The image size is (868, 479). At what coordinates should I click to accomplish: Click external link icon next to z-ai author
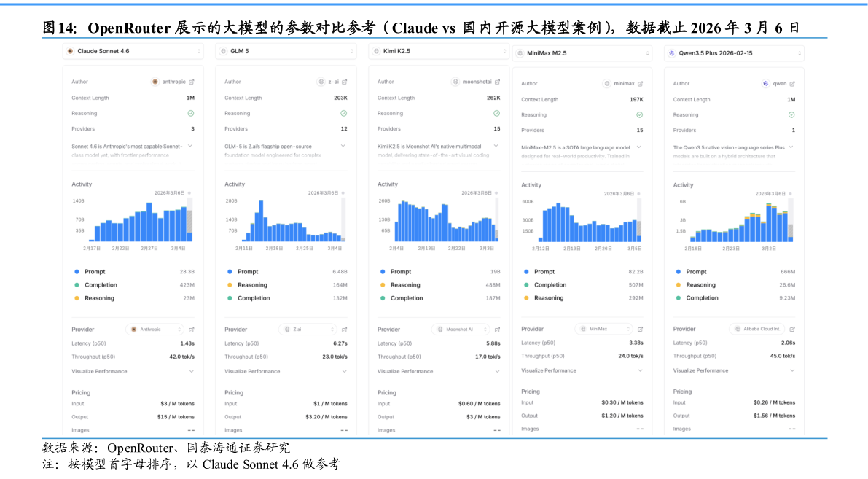[345, 82]
